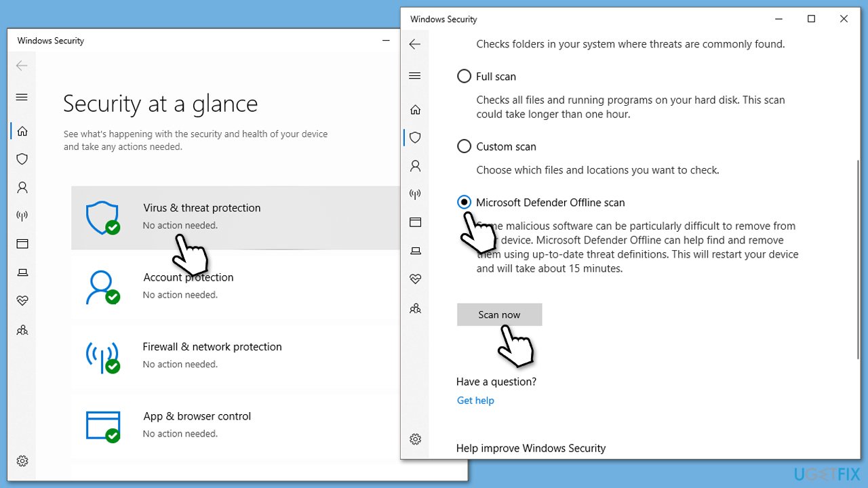
Task: Close the right Windows Security window
Action: tap(844, 19)
